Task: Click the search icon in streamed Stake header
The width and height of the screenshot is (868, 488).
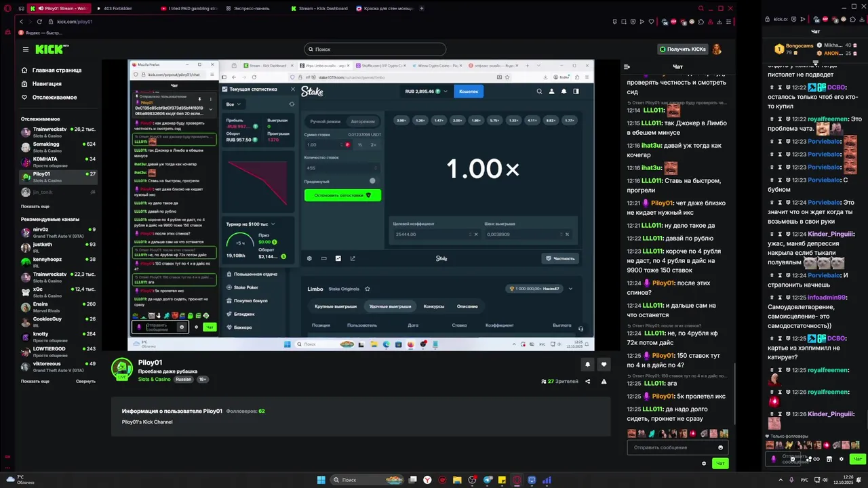Action: 539,91
